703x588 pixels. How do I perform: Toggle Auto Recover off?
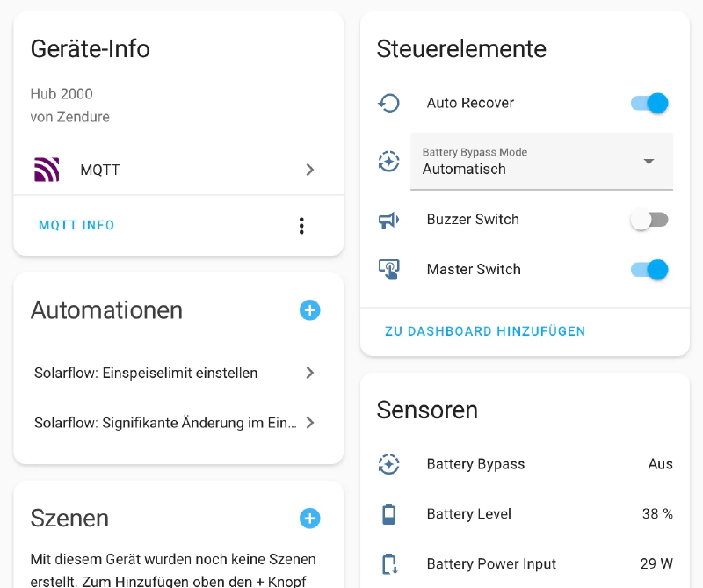pos(649,103)
